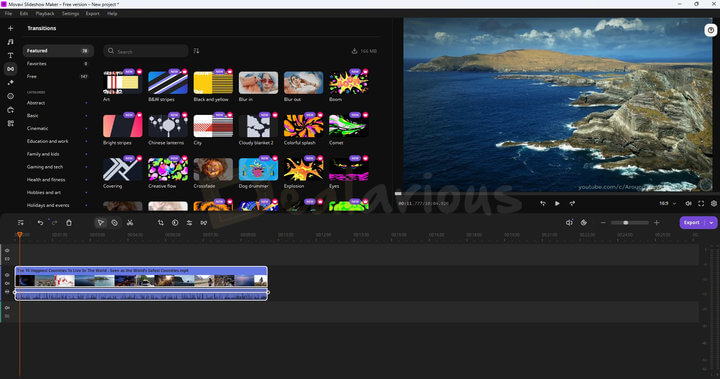Click the add track icon on timeline

click(x=21, y=223)
